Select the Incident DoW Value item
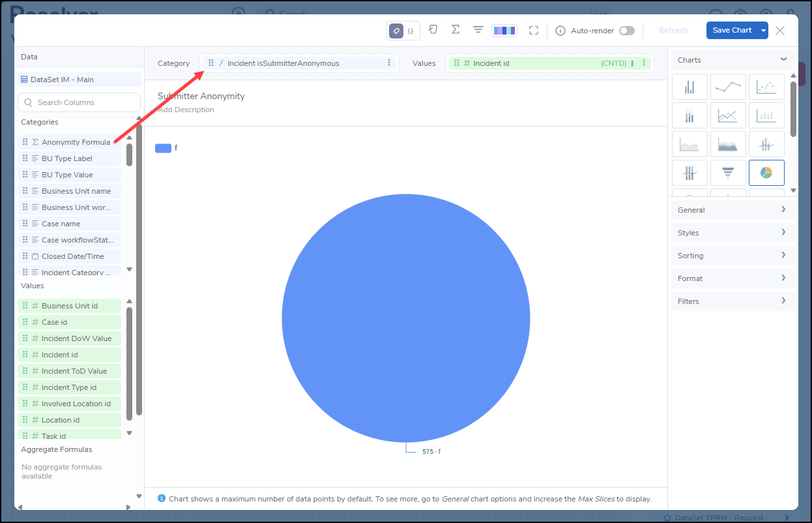812x523 pixels. [x=70, y=338]
